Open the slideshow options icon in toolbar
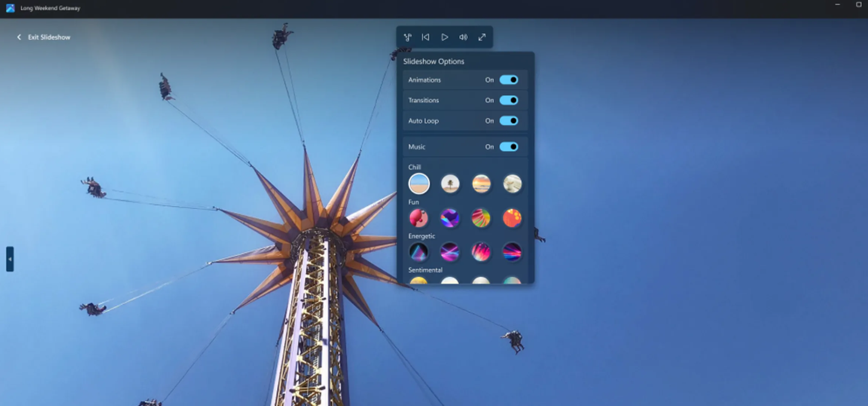Image resolution: width=868 pixels, height=406 pixels. coord(408,37)
